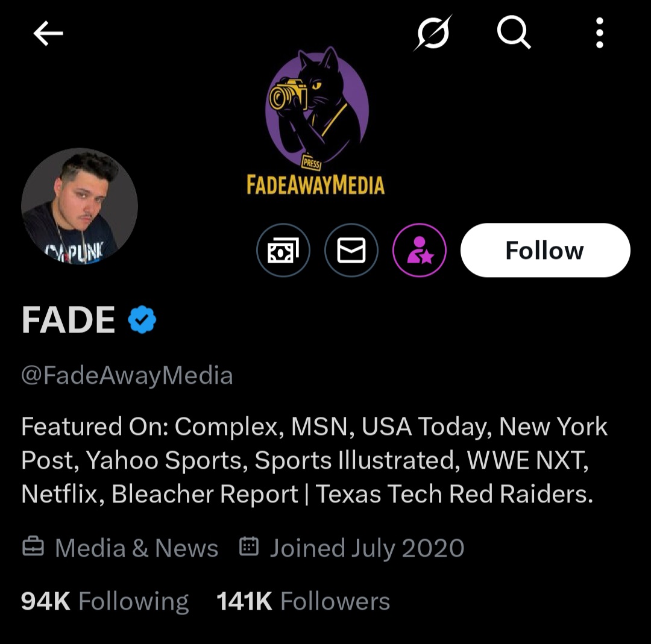Tap the @FadeAwayMedia handle

127,375
